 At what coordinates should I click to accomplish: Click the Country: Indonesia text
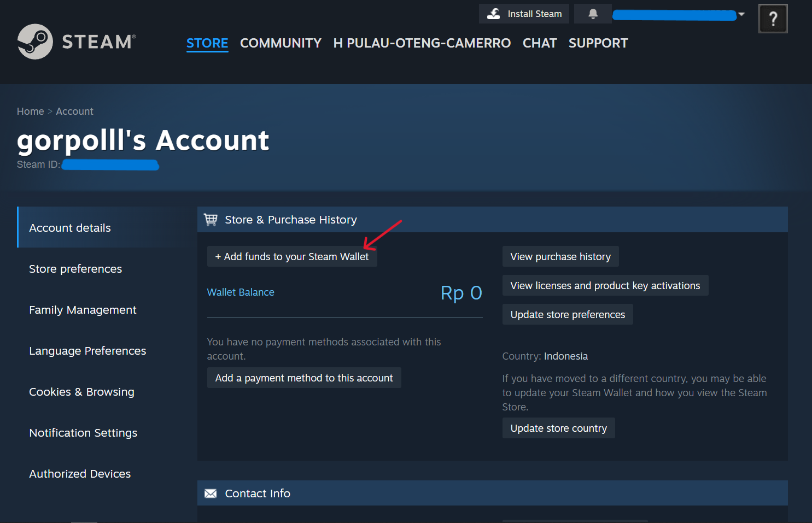pyautogui.click(x=545, y=356)
